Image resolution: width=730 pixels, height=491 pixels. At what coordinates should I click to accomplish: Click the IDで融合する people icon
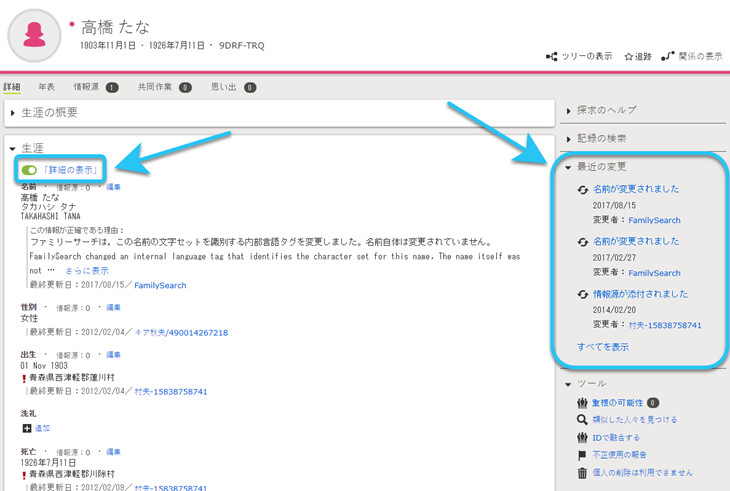(582, 438)
